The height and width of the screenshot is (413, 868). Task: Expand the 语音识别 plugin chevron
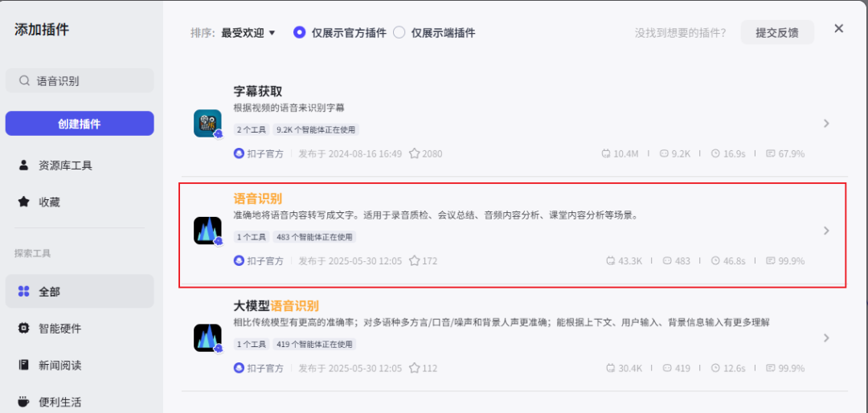click(x=826, y=231)
